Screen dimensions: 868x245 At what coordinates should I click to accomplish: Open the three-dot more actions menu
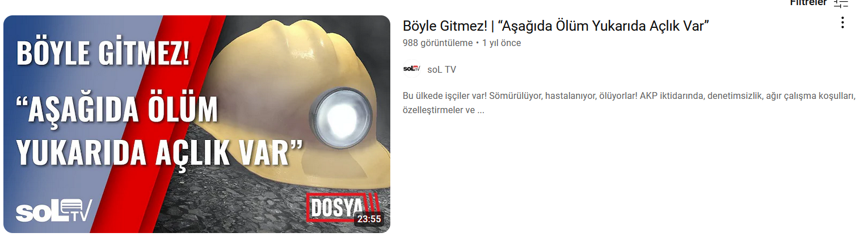(x=842, y=23)
